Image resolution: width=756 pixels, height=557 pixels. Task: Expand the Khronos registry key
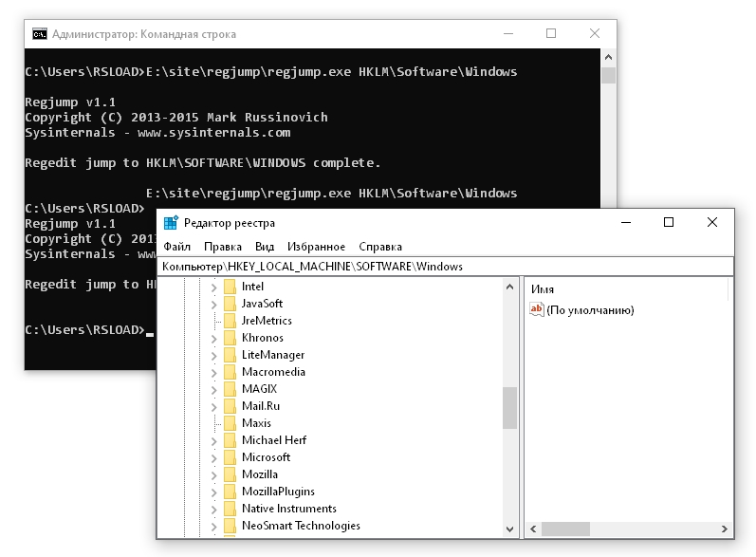point(214,339)
